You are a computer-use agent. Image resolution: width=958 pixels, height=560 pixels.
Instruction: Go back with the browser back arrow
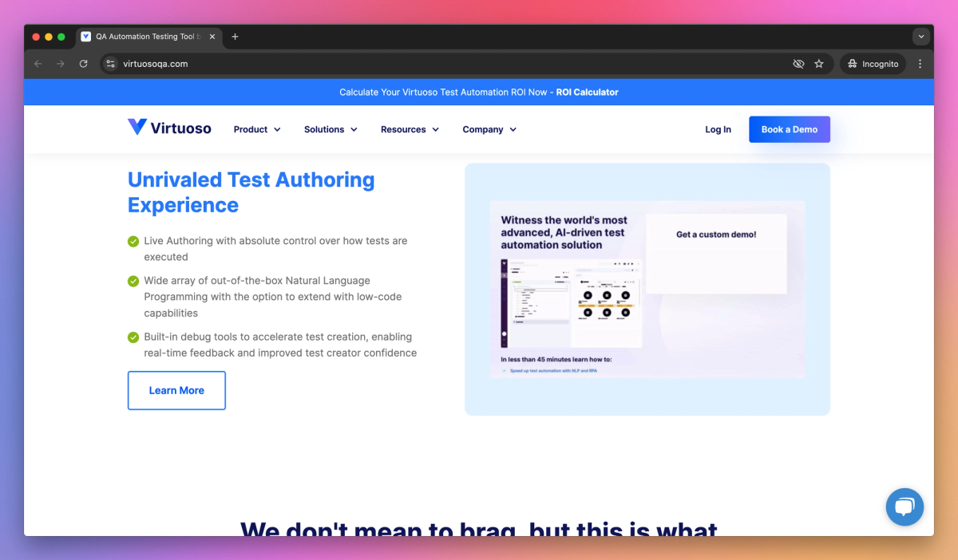(38, 64)
